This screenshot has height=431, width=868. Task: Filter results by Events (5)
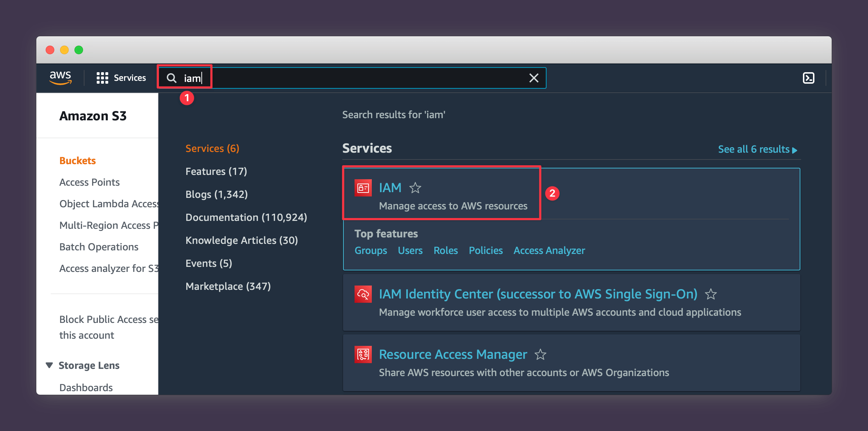coord(209,263)
